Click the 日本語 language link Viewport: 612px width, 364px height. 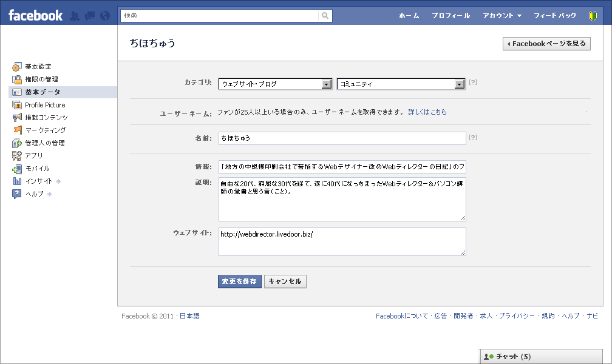189,316
